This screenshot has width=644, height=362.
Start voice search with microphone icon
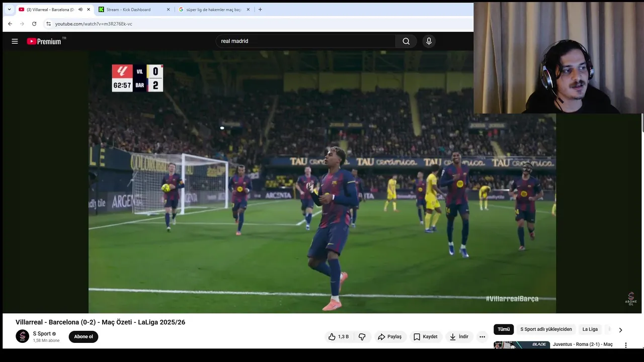[x=429, y=41]
